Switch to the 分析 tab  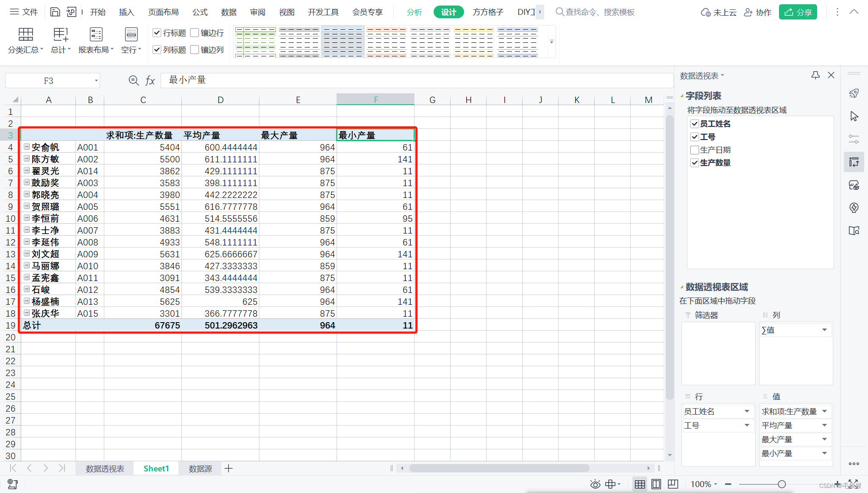click(414, 12)
